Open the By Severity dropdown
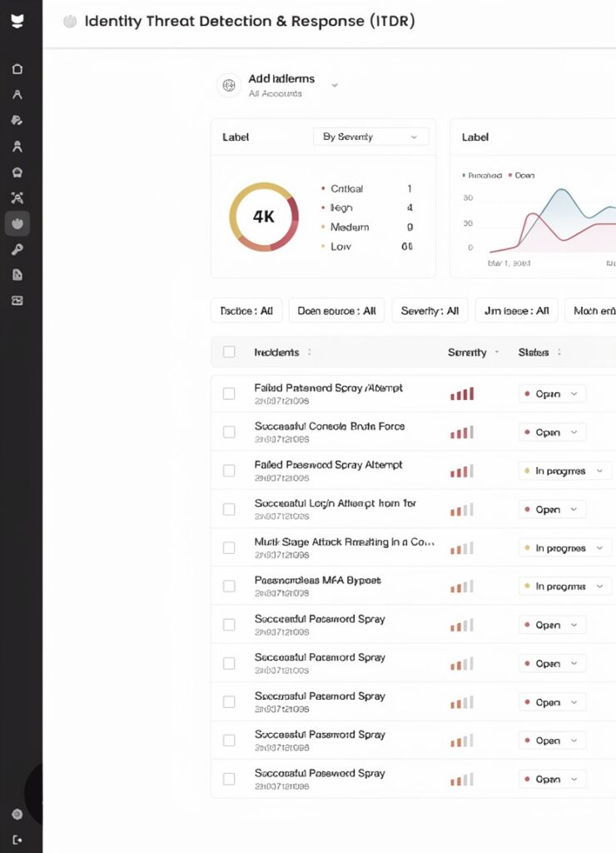This screenshot has width=616, height=853. (x=370, y=137)
